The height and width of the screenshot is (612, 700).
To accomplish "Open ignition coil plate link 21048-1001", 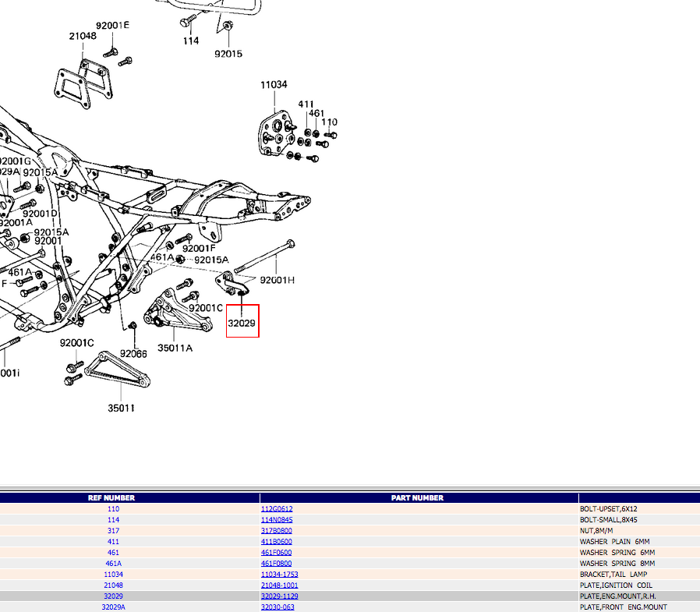I will pos(279,585).
